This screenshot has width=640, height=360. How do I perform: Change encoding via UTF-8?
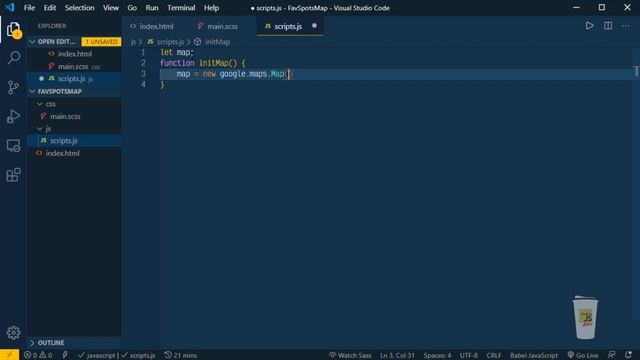tap(469, 355)
